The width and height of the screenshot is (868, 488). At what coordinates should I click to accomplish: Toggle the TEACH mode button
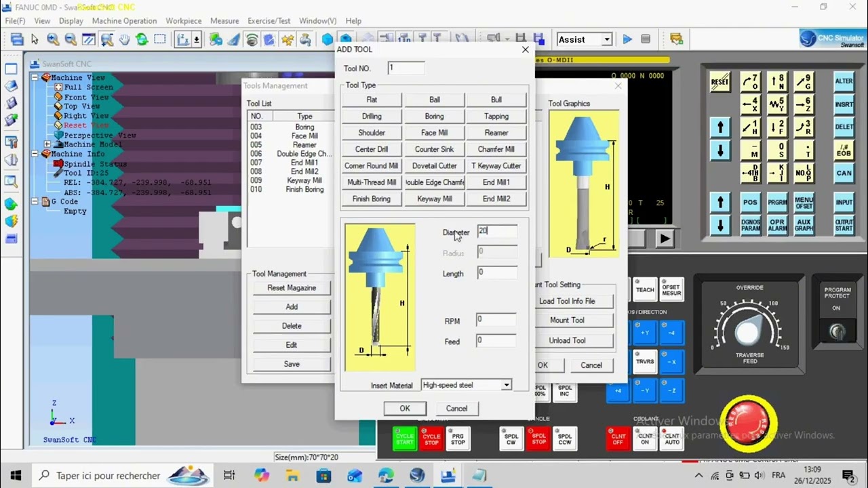pyautogui.click(x=644, y=290)
